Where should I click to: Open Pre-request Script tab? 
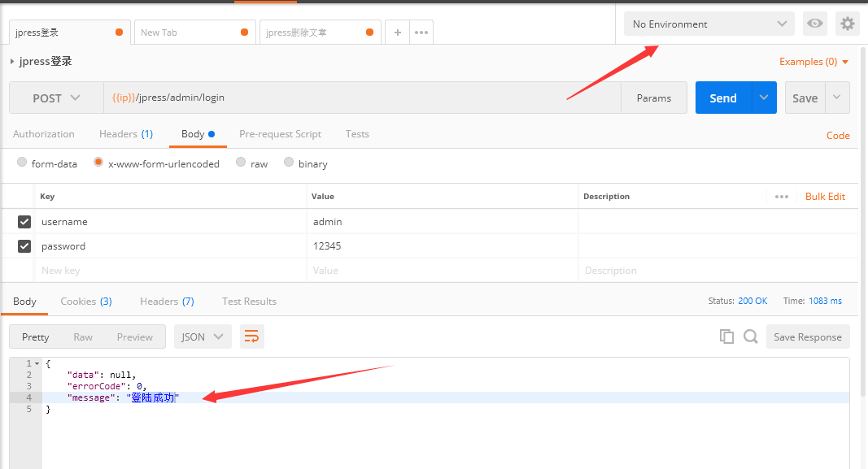pos(280,134)
